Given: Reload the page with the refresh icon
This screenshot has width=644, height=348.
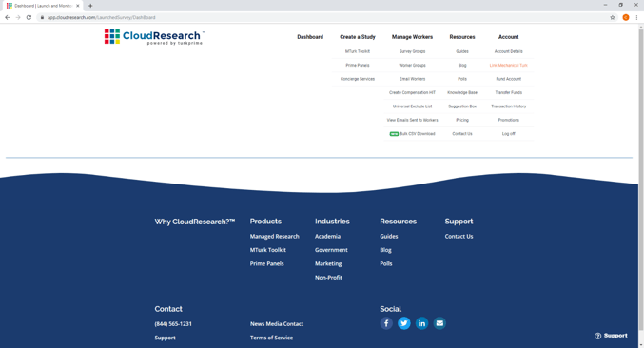Looking at the screenshot, I should (x=29, y=17).
